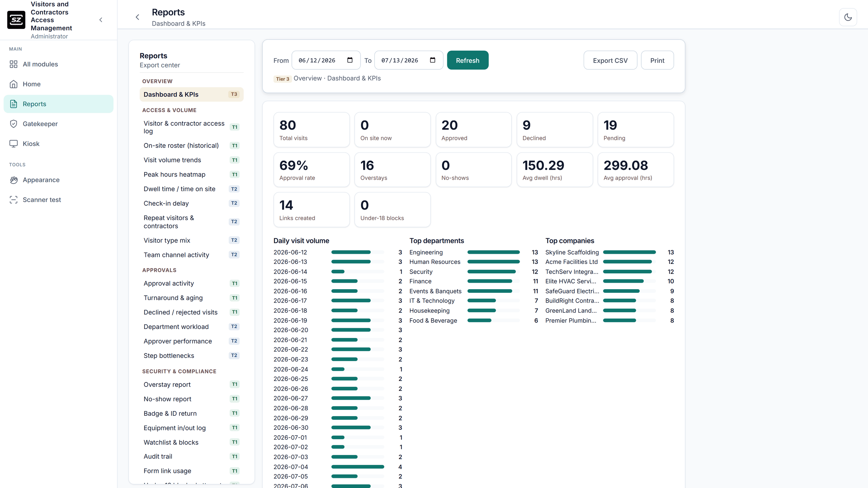Open All modules from the sidebar
868x488 pixels.
point(59,64)
